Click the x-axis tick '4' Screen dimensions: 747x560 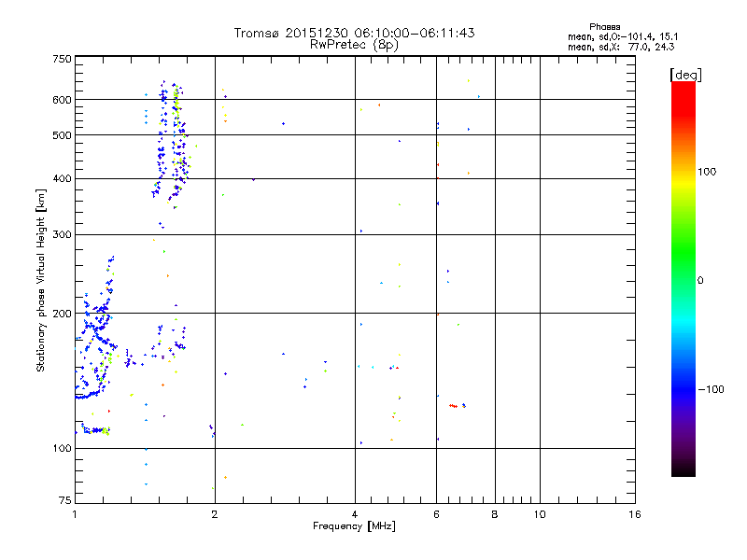click(355, 514)
